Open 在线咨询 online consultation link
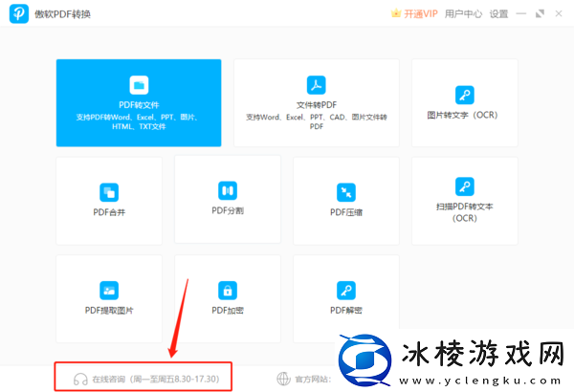The height and width of the screenshot is (392, 574). [156, 379]
